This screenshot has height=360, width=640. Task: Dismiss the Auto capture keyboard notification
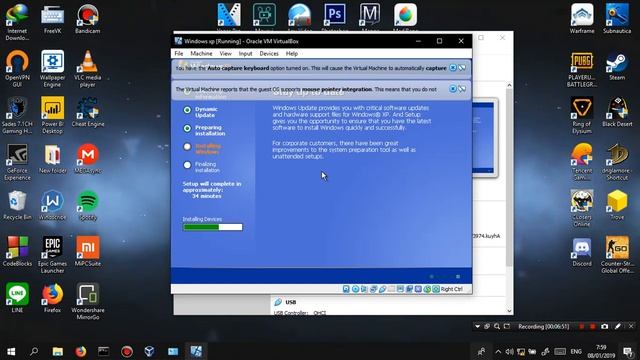(x=453, y=68)
